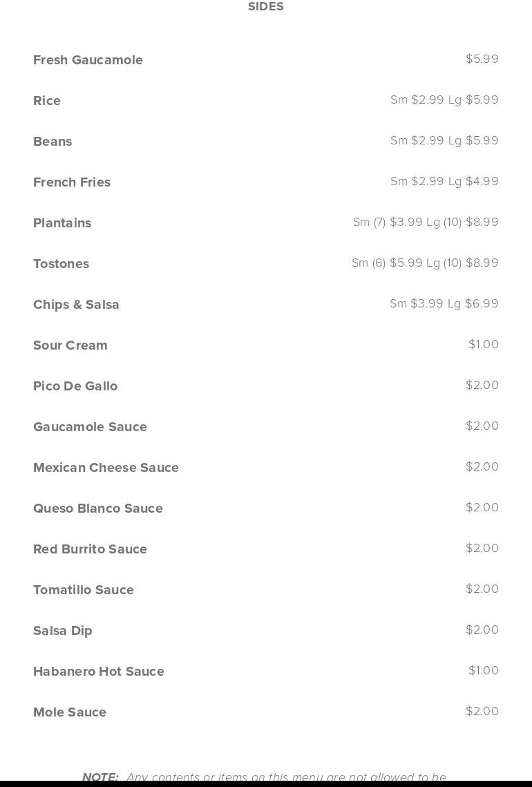The height and width of the screenshot is (787, 532).
Task: Click the Gaucamole Sauce item
Action: point(90,427)
